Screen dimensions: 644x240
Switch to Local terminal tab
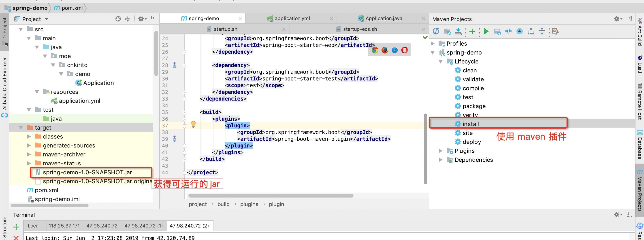[34, 226]
